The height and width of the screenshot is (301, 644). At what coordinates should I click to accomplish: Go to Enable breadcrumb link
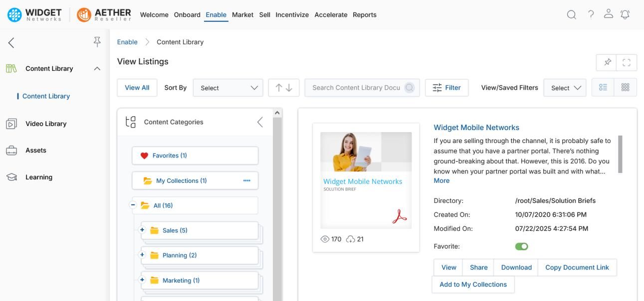click(127, 42)
